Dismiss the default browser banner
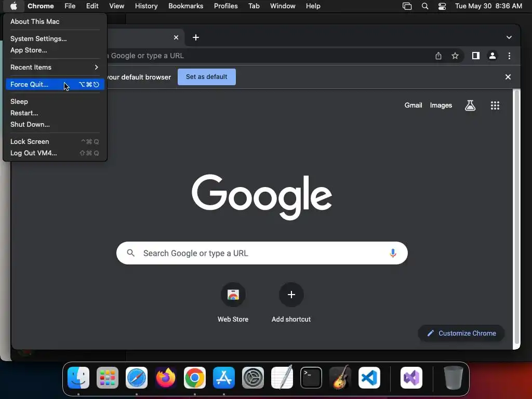 pos(508,77)
